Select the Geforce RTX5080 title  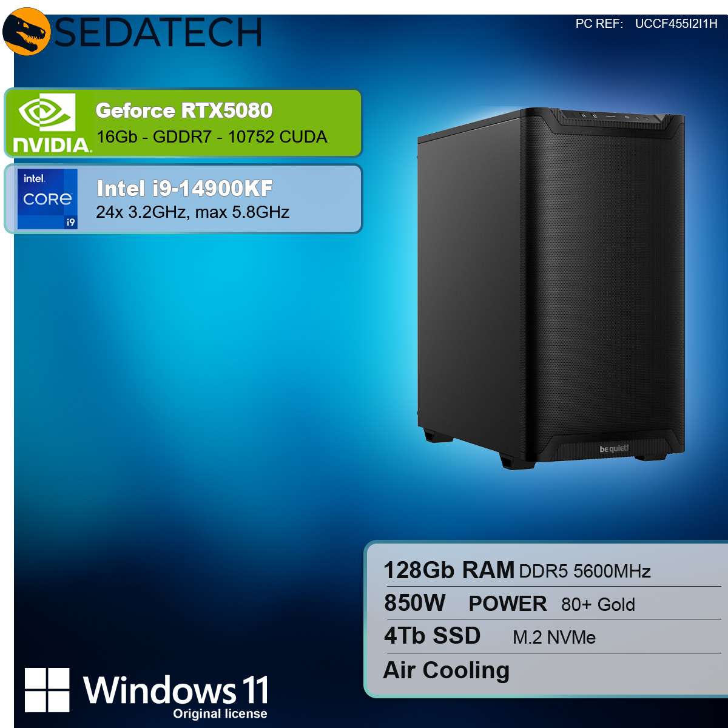tap(184, 110)
